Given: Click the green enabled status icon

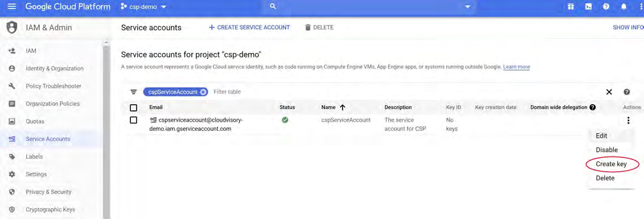Looking at the screenshot, I should pyautogui.click(x=284, y=120).
